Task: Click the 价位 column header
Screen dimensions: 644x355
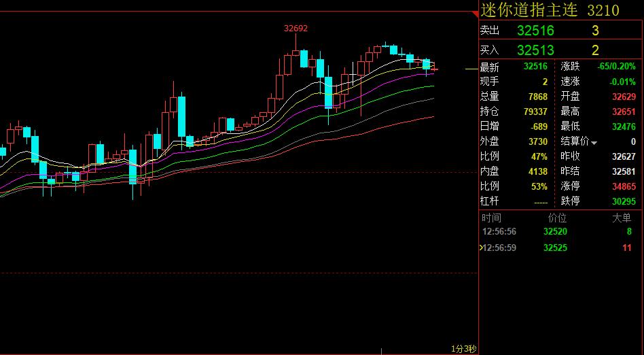Action: coord(557,218)
